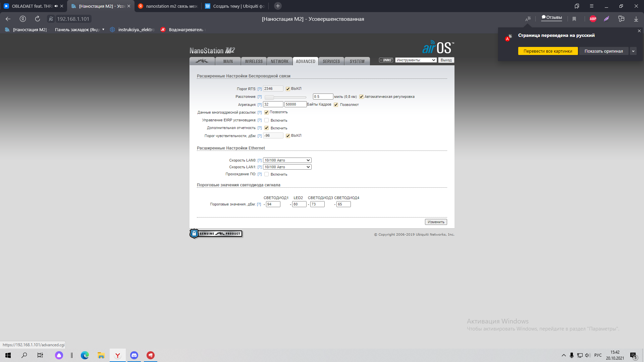Click the LED4 threshold field 65

click(x=343, y=204)
